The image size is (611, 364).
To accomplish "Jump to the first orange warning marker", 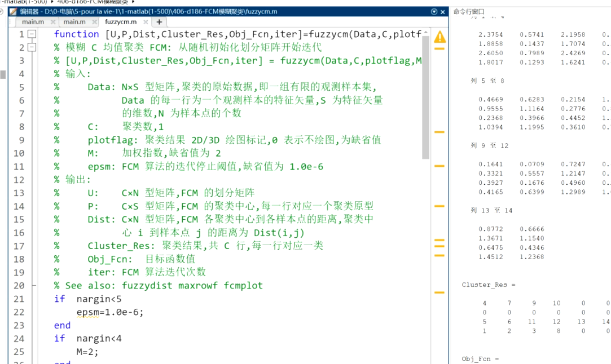I will click(439, 48).
